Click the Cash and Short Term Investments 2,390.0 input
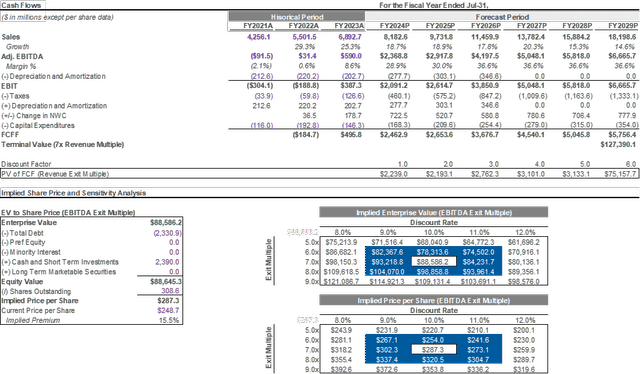The height and width of the screenshot is (374, 640). pyautogui.click(x=167, y=262)
